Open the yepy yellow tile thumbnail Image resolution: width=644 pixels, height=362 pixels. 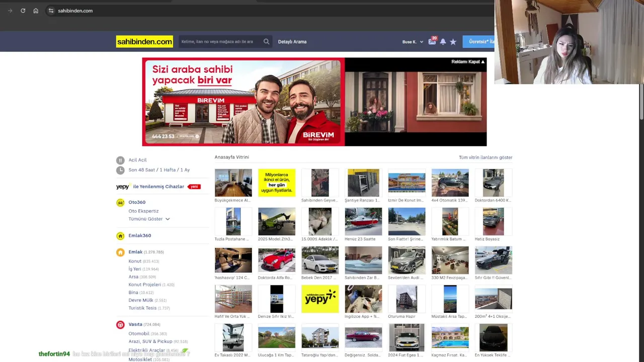pos(320,299)
